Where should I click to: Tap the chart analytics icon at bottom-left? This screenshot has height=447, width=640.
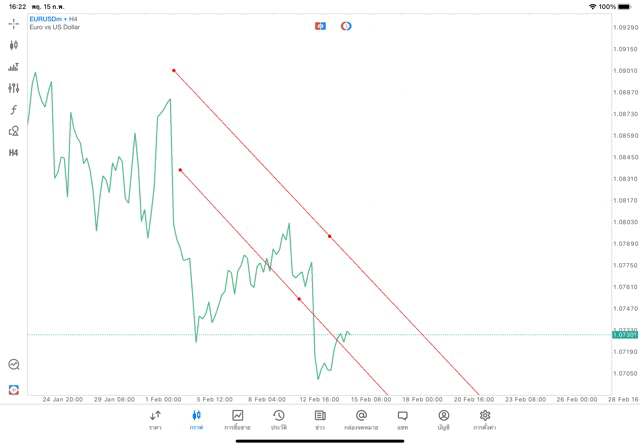(x=13, y=365)
